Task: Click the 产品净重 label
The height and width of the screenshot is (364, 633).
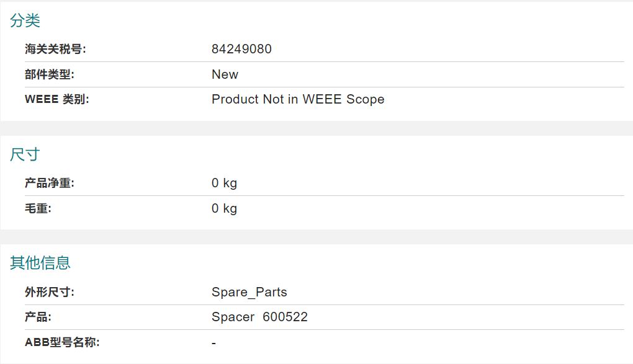Action: (x=49, y=183)
